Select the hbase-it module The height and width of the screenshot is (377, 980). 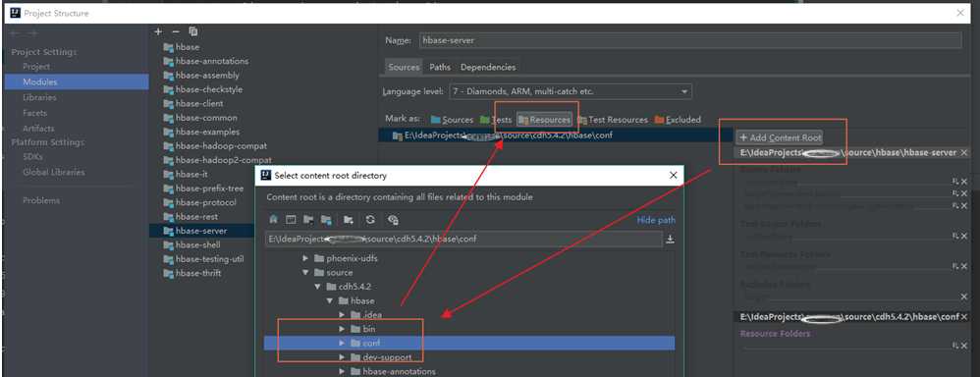click(x=186, y=174)
